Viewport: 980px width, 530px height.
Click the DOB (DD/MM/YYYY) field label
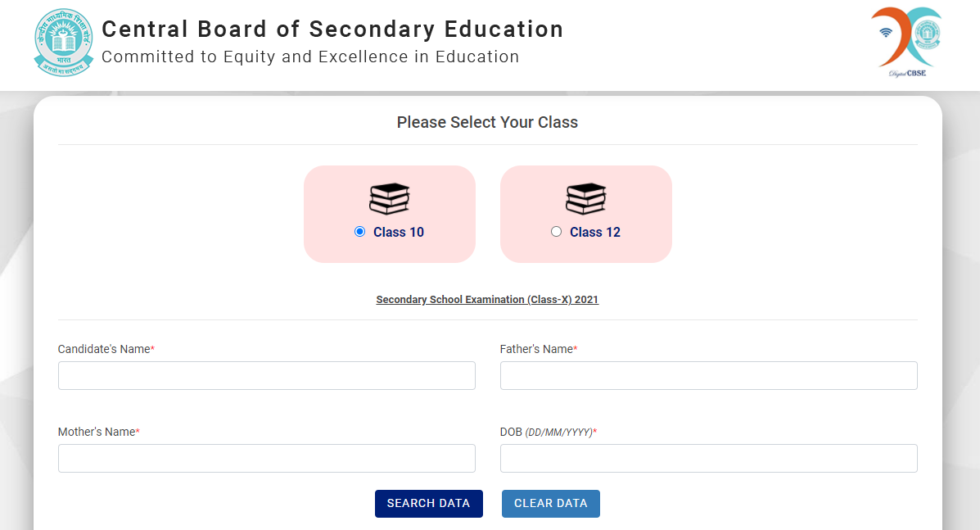[548, 432]
